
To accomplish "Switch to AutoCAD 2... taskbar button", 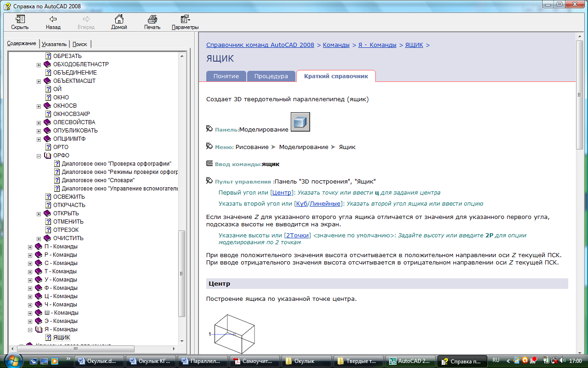I will coord(411,361).
